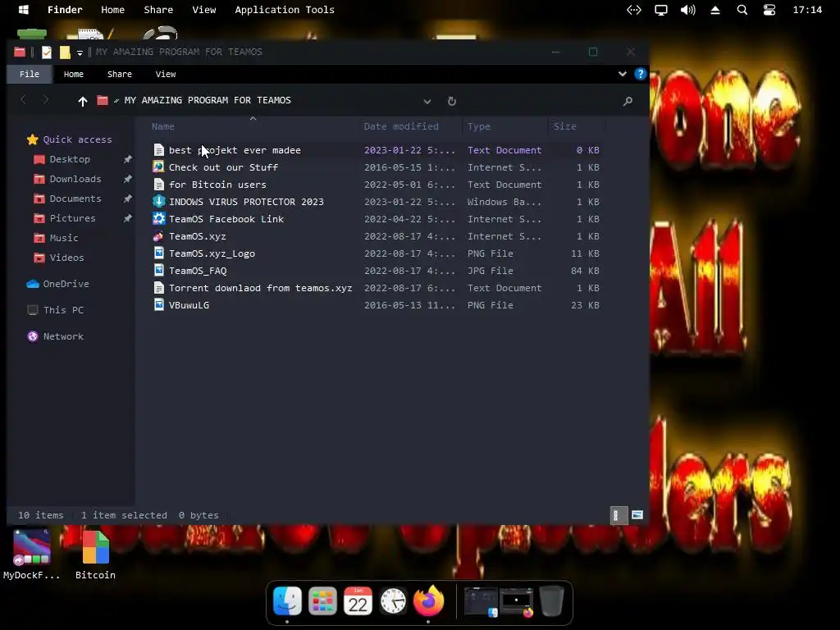Select 'Torrent downlaod from teamos.xyz' file
Screen dimensions: 840x630
[x=376, y=288]
